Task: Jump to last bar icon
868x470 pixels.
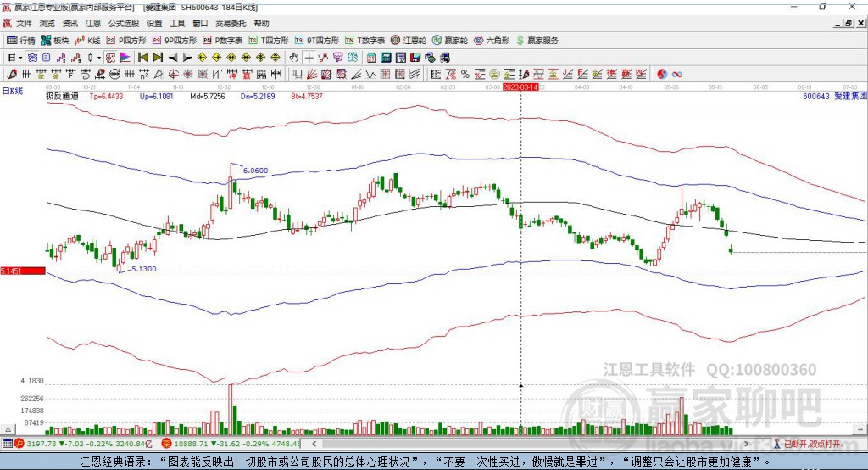Action: click(158, 58)
